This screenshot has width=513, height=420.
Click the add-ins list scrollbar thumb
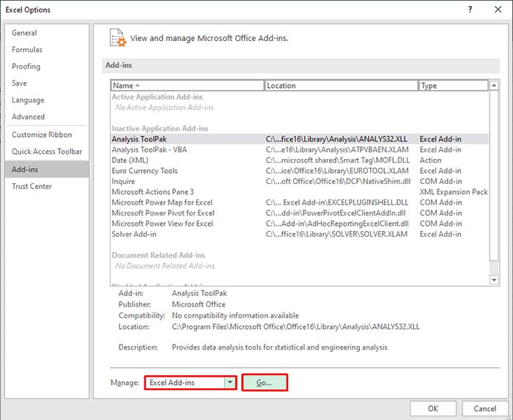[x=494, y=176]
